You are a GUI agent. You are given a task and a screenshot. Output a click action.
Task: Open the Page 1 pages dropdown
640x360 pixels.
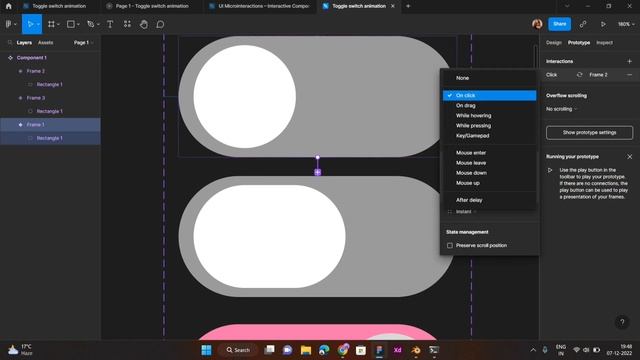coord(84,42)
